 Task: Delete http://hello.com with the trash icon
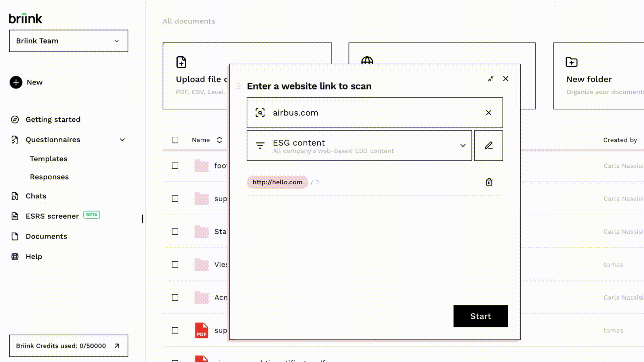[x=489, y=182]
